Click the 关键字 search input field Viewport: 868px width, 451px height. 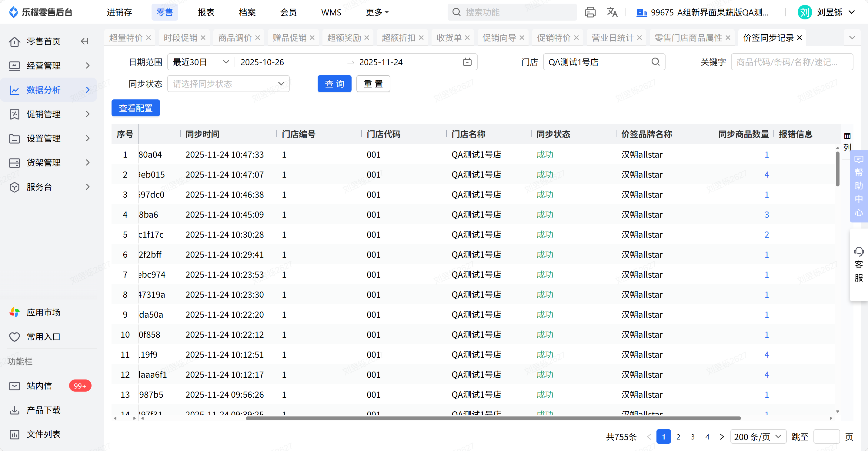pos(792,62)
